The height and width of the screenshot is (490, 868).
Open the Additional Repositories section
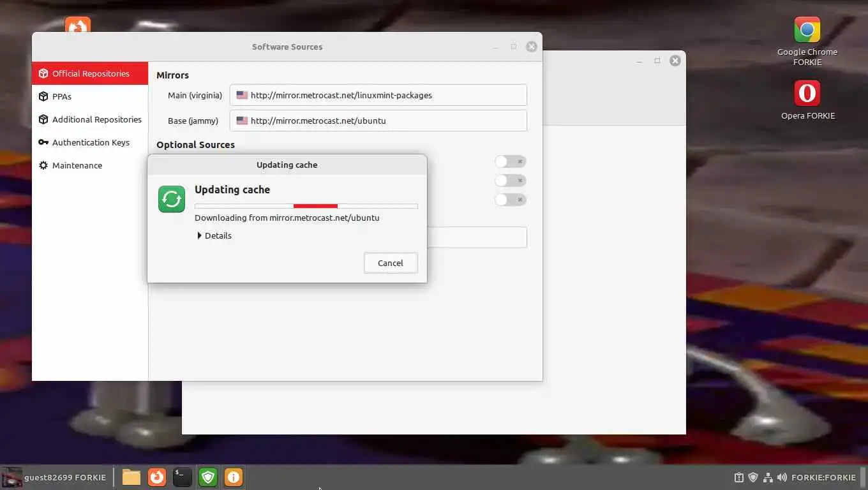coord(90,119)
